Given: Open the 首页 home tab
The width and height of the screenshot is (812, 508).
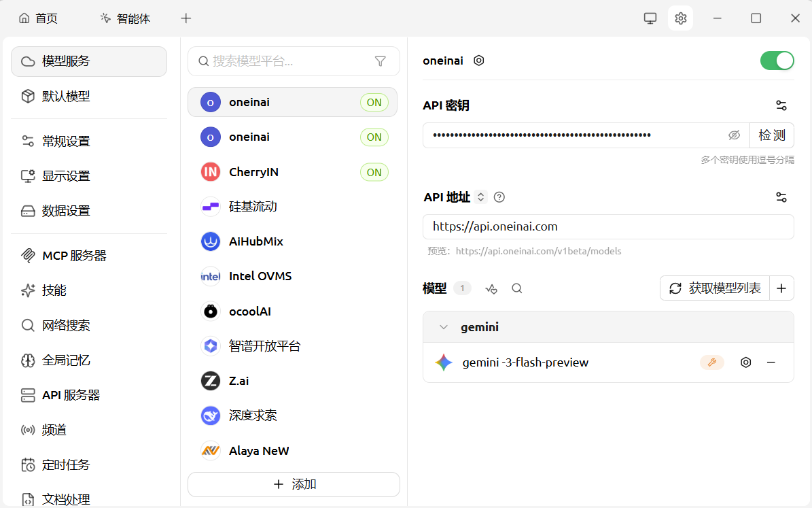Looking at the screenshot, I should [x=38, y=18].
